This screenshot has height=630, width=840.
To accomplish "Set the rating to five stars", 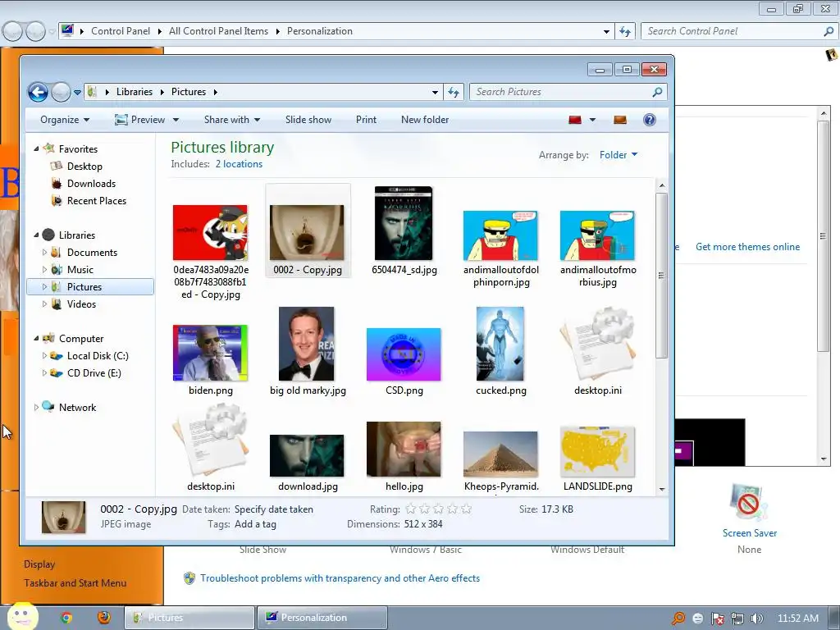I will (x=466, y=509).
